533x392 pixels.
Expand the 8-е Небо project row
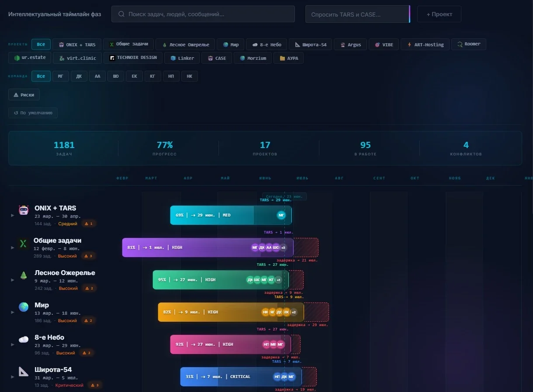click(x=13, y=344)
